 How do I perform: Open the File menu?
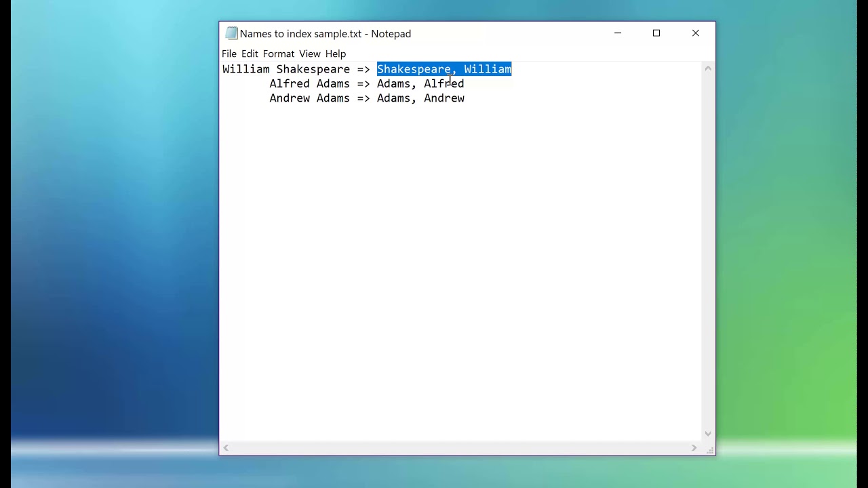point(229,54)
